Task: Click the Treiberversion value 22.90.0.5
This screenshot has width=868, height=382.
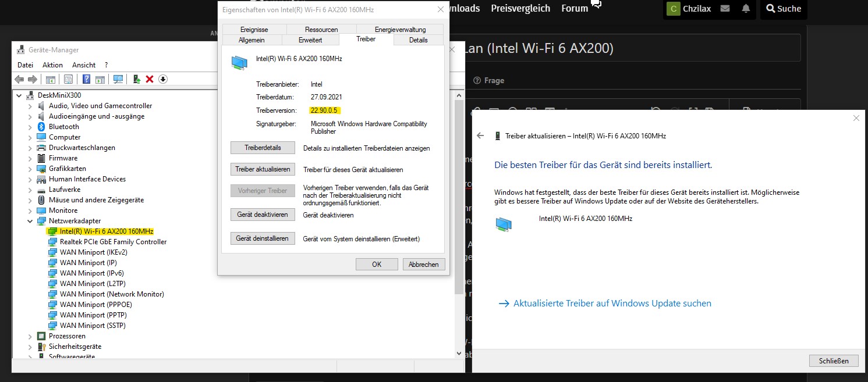Action: pos(324,110)
